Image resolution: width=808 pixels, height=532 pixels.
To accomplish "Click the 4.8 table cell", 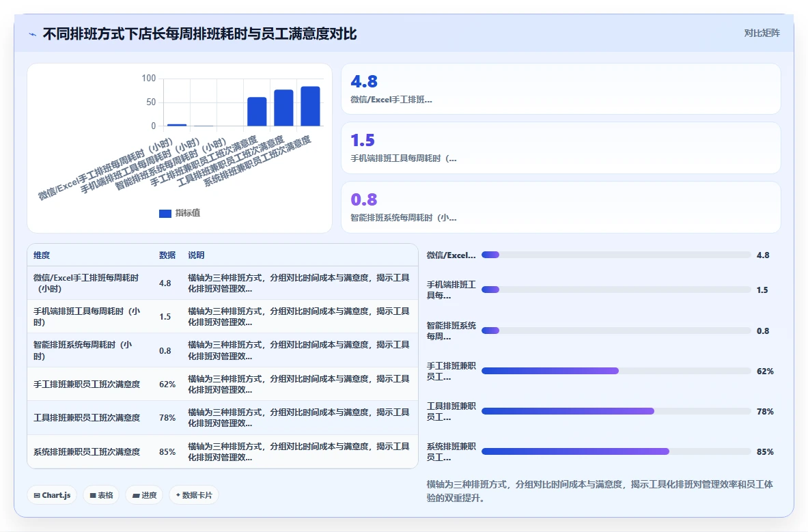I will pyautogui.click(x=165, y=283).
